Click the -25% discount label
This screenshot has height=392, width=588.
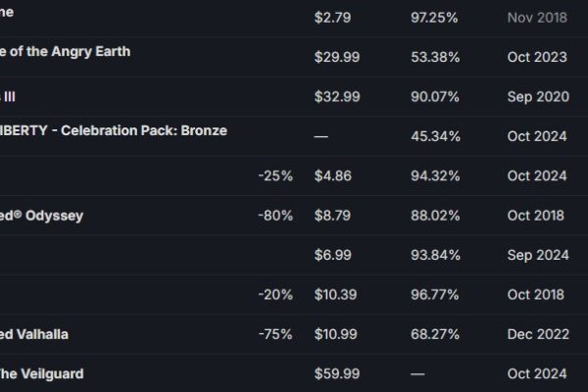(275, 176)
